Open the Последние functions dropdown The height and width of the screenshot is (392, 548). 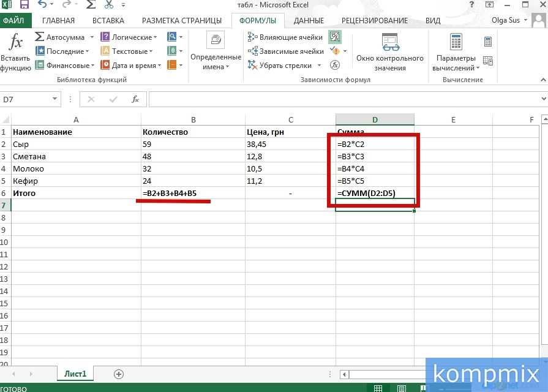(62, 51)
